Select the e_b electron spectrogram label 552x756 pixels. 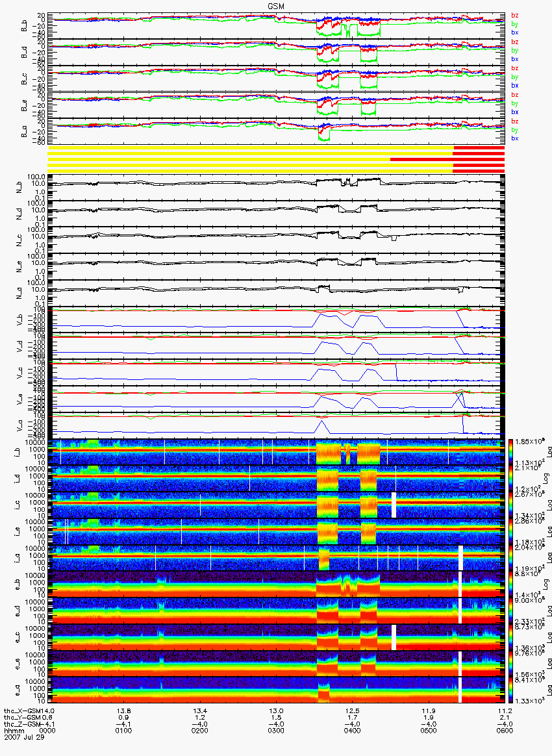pyautogui.click(x=18, y=585)
